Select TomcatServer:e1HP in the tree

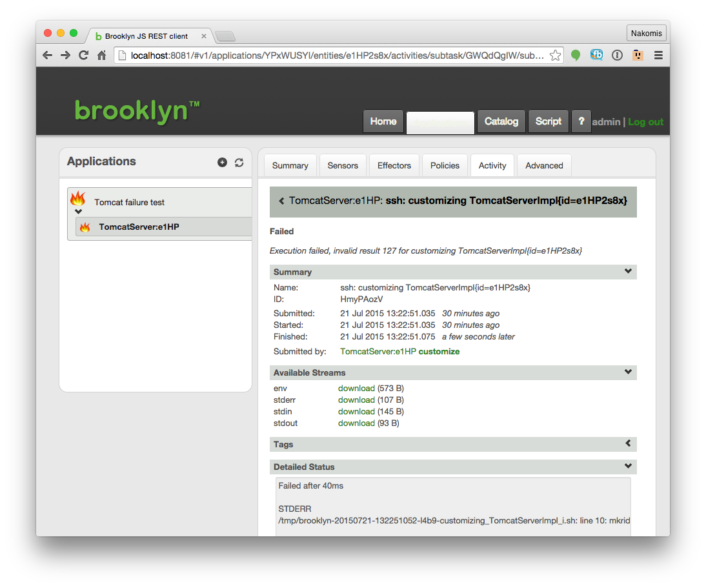click(139, 227)
